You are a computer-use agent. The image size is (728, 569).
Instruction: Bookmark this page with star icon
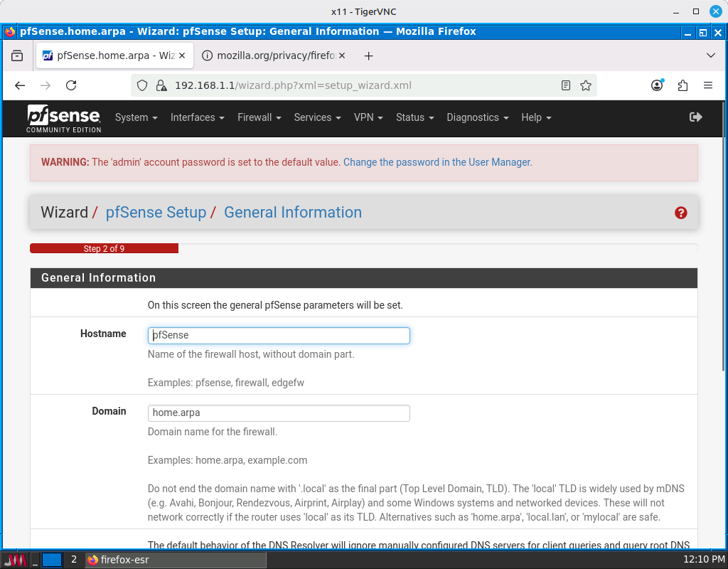(586, 85)
